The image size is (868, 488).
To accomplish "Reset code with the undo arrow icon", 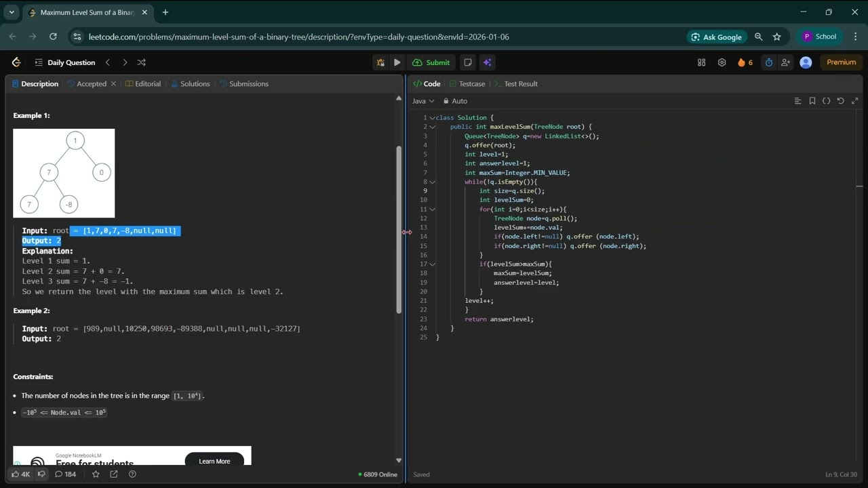I will tap(841, 101).
